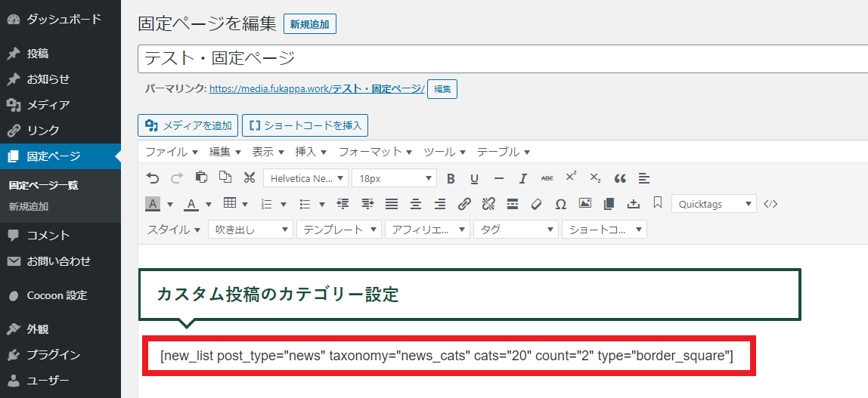Open source code view with the <> icon

(x=770, y=204)
